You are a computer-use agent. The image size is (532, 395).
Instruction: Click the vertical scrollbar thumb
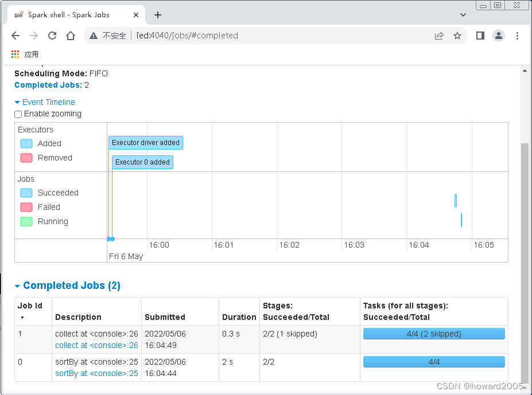[525, 263]
